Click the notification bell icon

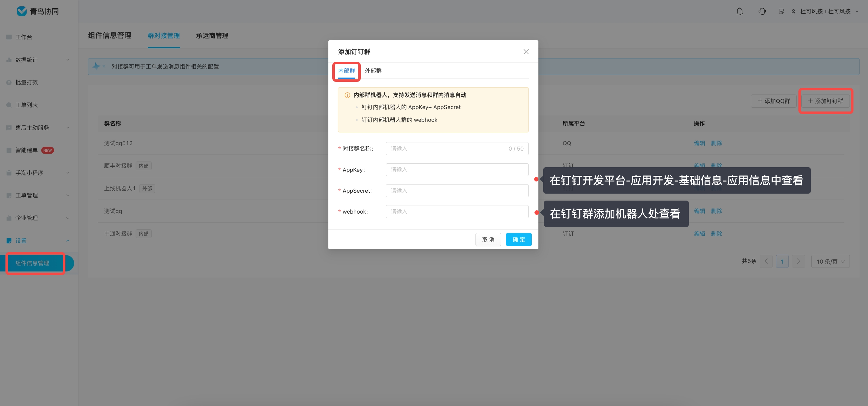[x=739, y=12]
